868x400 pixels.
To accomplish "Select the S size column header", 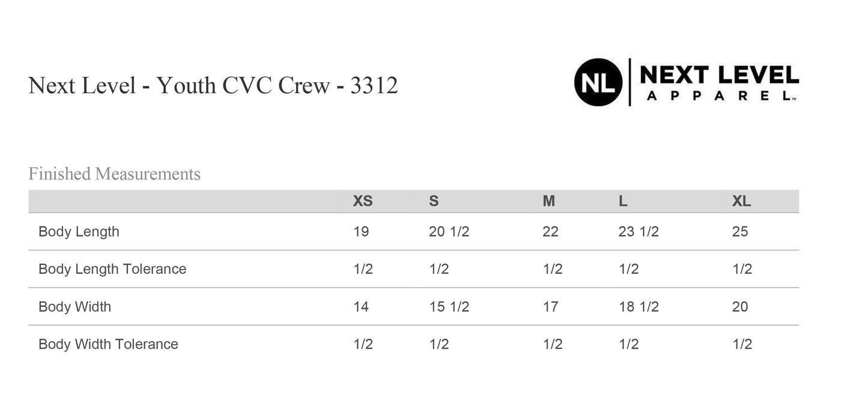I will (x=434, y=202).
